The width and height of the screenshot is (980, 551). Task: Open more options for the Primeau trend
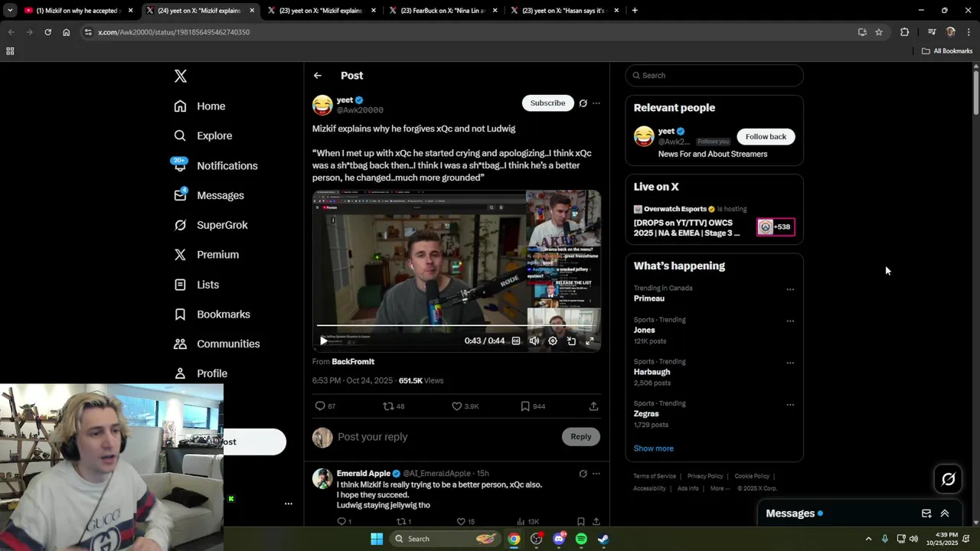[790, 289]
